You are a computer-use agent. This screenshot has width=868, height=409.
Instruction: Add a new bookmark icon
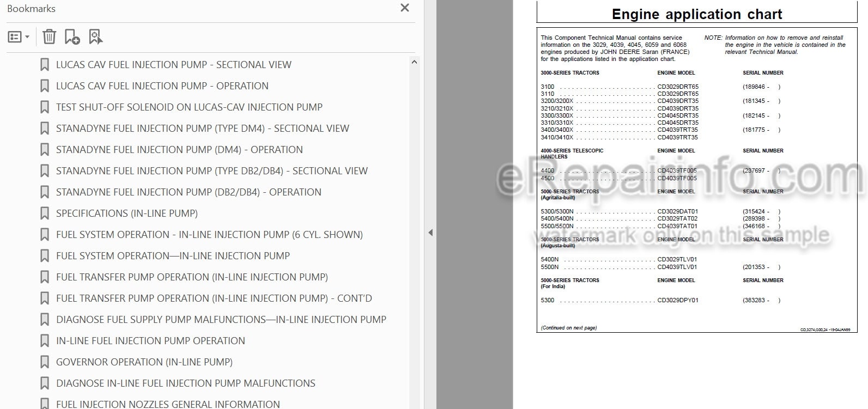72,36
